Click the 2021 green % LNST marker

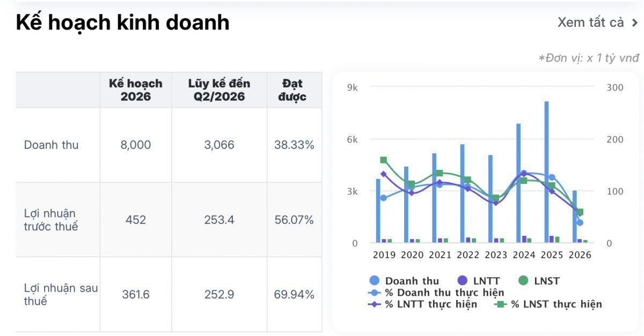click(440, 173)
